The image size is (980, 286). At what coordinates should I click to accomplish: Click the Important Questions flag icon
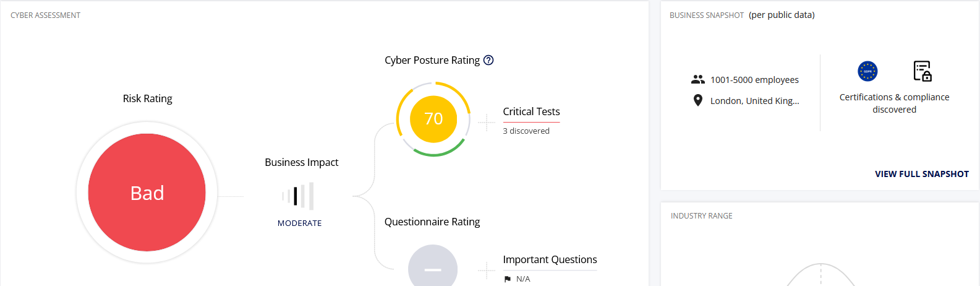point(508,279)
